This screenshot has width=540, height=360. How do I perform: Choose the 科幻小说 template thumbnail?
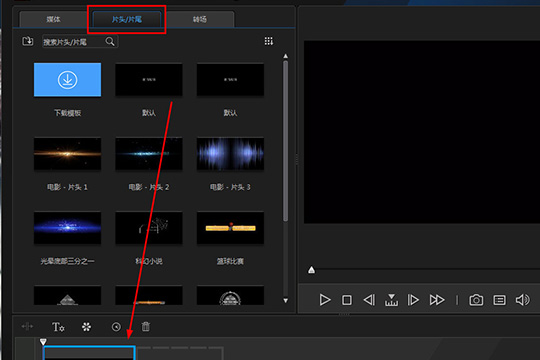coord(149,228)
